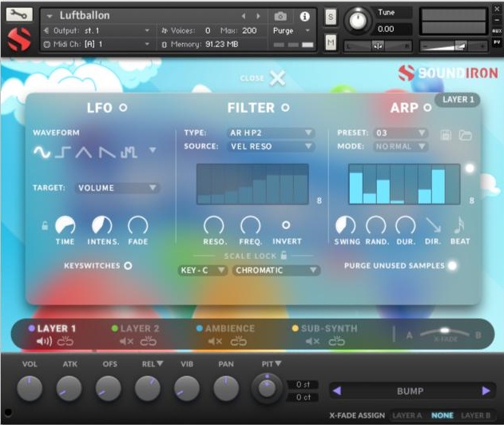Select the AMBIENCE tab
This screenshot has width=504, height=425.
click(x=230, y=328)
